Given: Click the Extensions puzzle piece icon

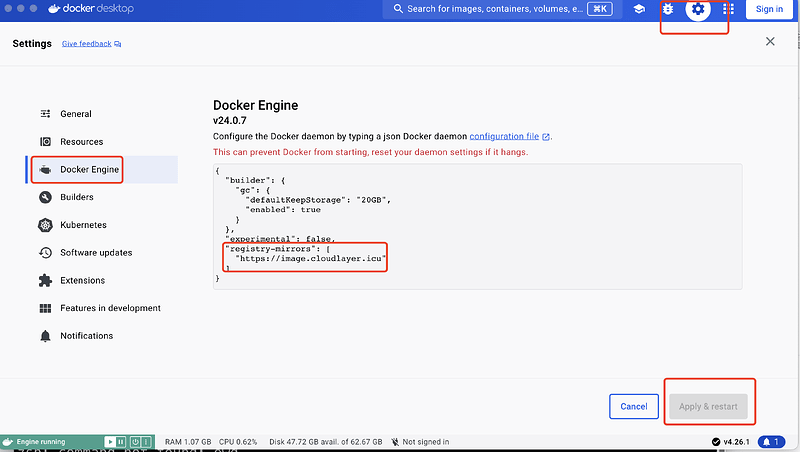Looking at the screenshot, I should [x=45, y=280].
